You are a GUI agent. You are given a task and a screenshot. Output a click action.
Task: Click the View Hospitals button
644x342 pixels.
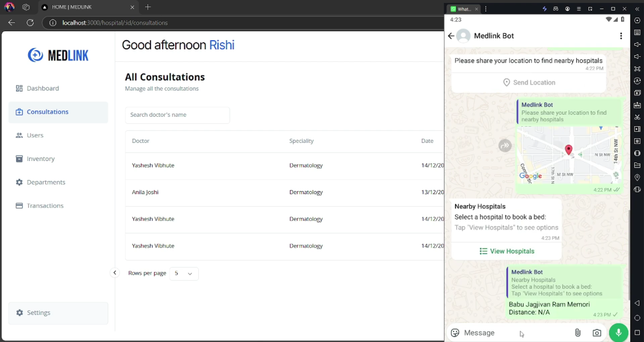pyautogui.click(x=506, y=251)
